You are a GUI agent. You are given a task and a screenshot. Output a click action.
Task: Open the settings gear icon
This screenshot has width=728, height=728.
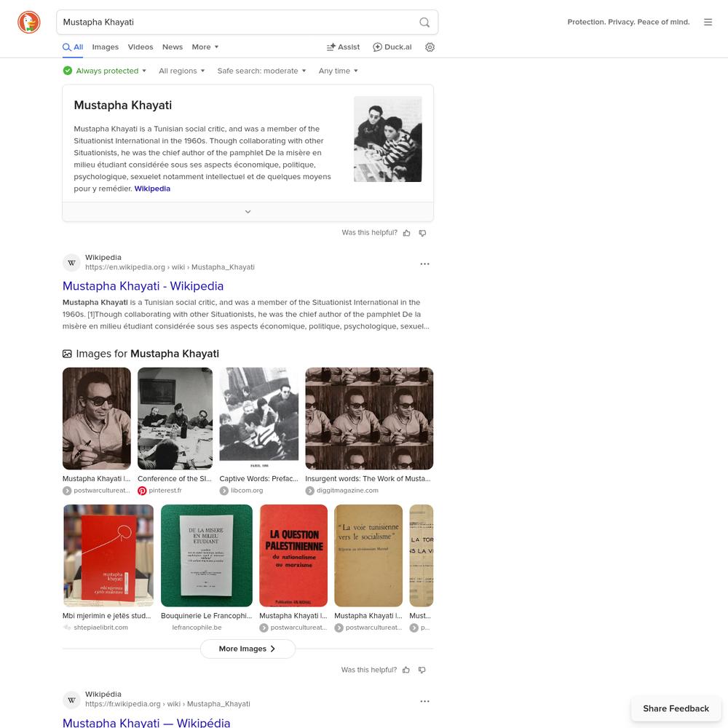(430, 47)
